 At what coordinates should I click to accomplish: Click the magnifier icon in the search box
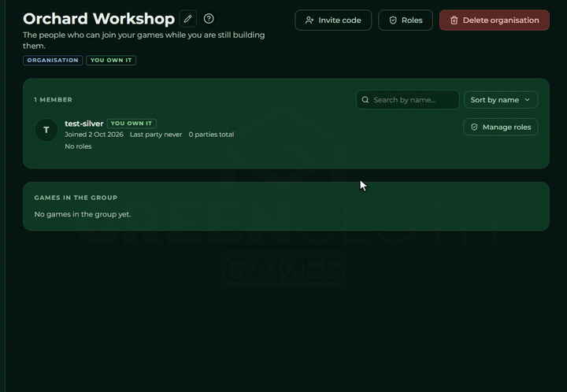pos(365,100)
